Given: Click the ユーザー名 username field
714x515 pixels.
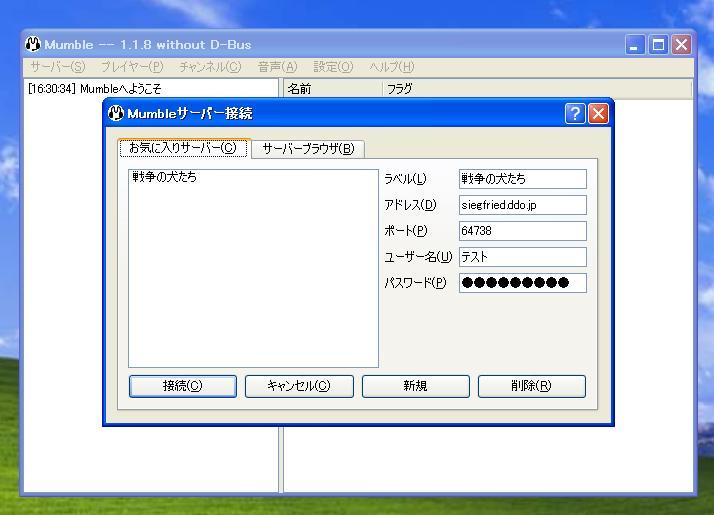Looking at the screenshot, I should point(522,257).
